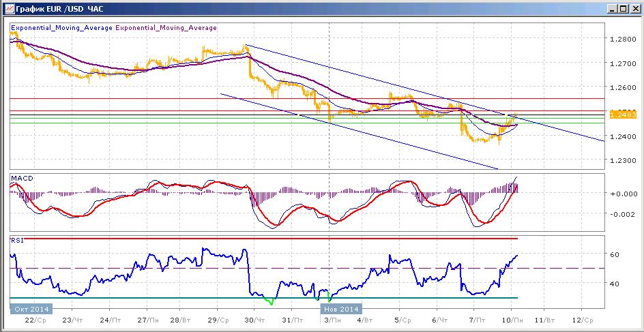
Task: Select the 'Окт 2014' month marker
Action: [31, 309]
